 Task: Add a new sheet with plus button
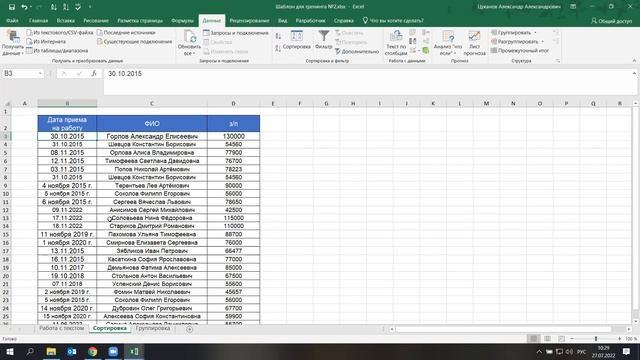pos(189,329)
